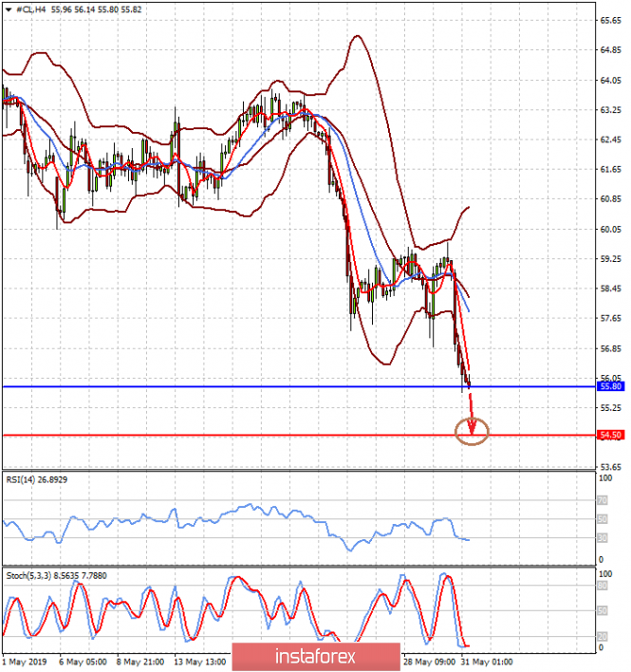Click the 13 May 13:00 time label
This screenshot has width=631, height=672.
coord(199,663)
